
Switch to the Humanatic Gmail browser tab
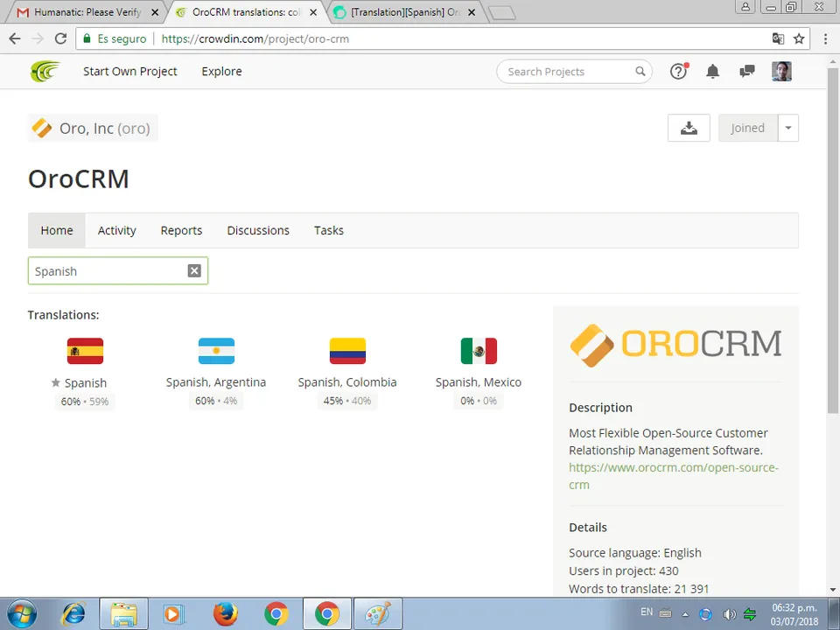pos(87,11)
